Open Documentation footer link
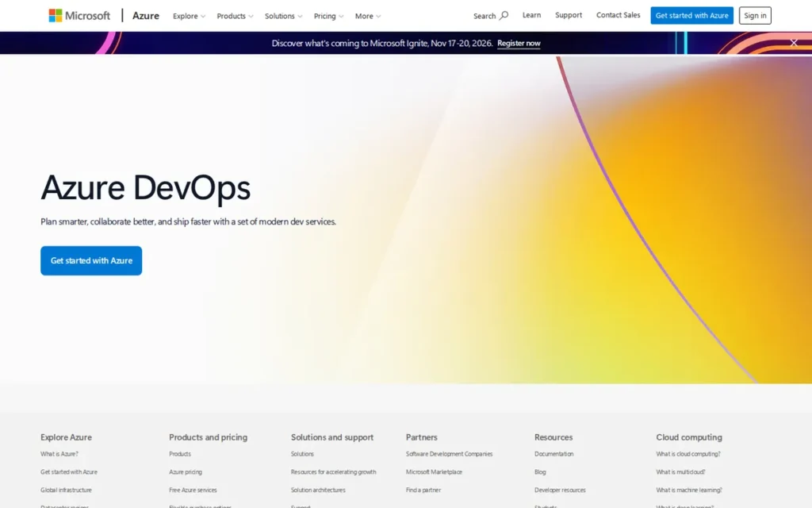The width and height of the screenshot is (812, 508). (553, 453)
